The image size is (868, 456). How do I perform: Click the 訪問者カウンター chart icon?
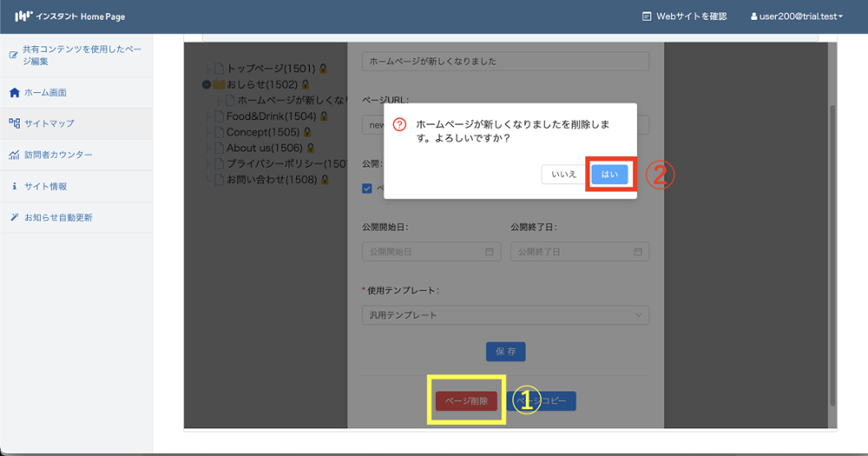pos(14,155)
